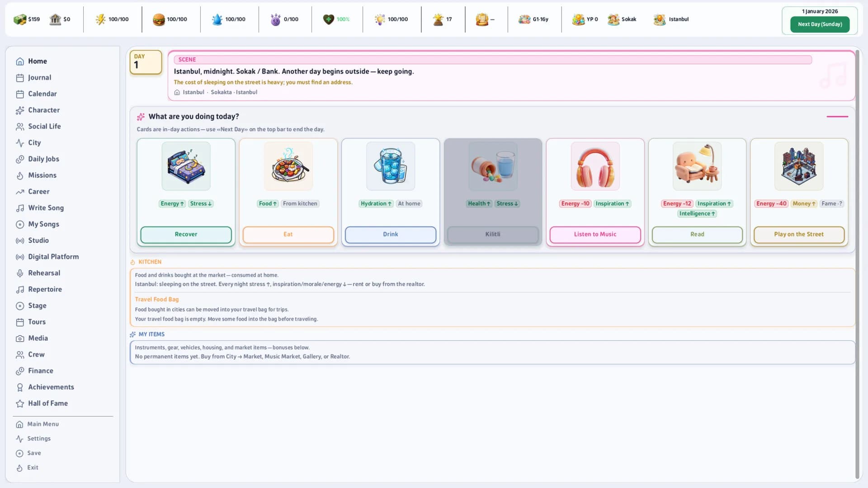Select the headphones Listen to Music image
Image resolution: width=868 pixels, height=488 pixels.
point(595,166)
